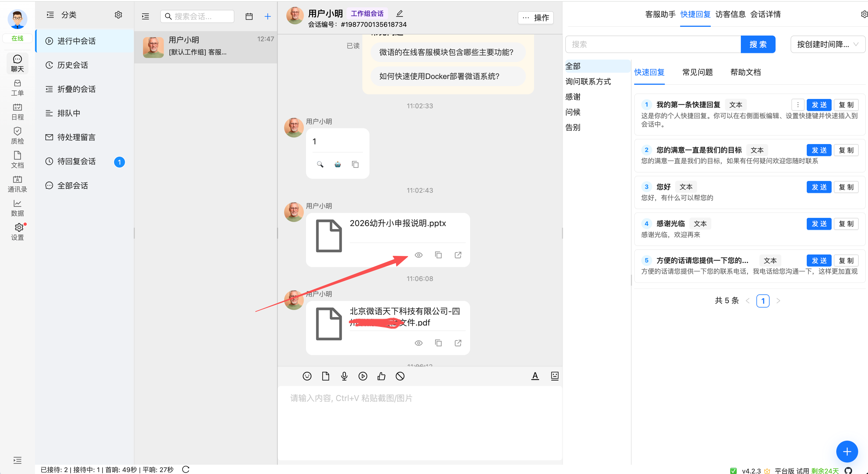Click the microphone voice icon in message toolbar
Screen dimensions: 868x474
tap(344, 376)
